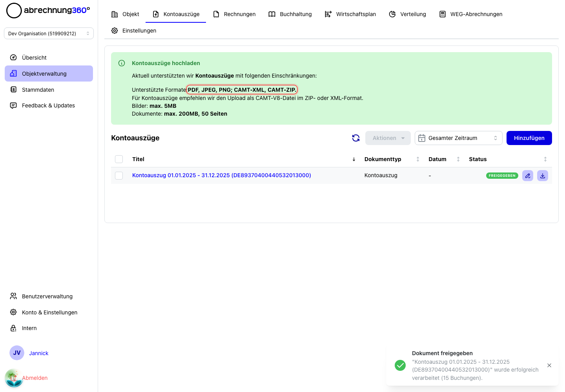The height and width of the screenshot is (392, 565).
Task: Switch to the Buchhaltung tab
Action: [x=290, y=14]
